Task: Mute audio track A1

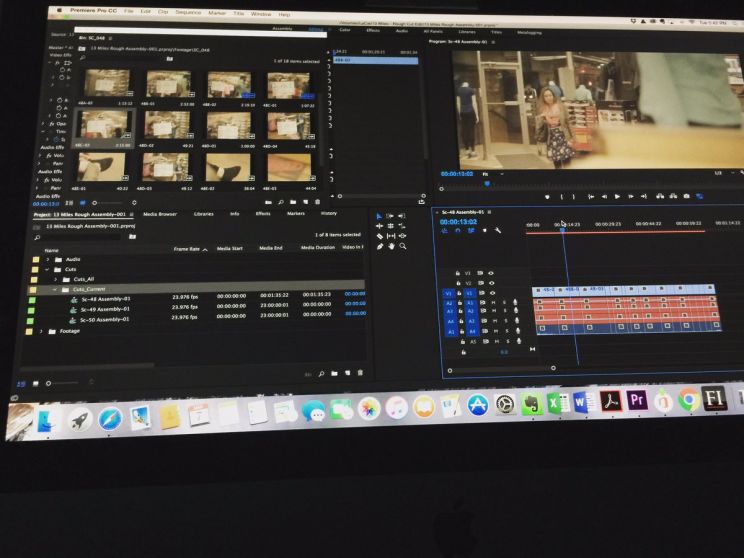Action: click(493, 303)
